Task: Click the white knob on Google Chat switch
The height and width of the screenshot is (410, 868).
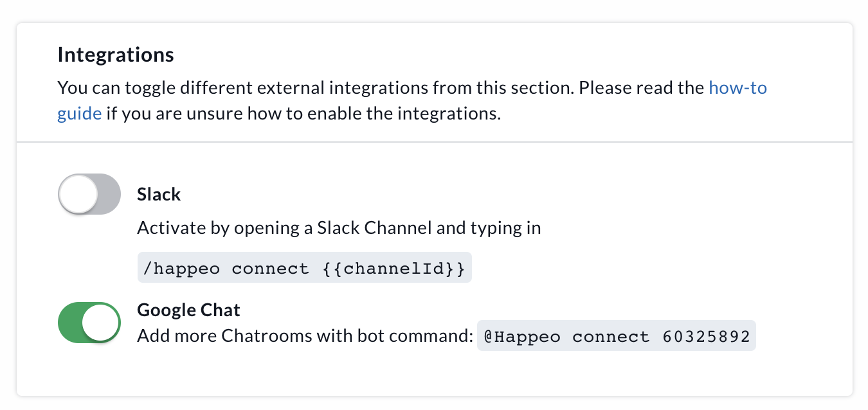Action: 102,323
